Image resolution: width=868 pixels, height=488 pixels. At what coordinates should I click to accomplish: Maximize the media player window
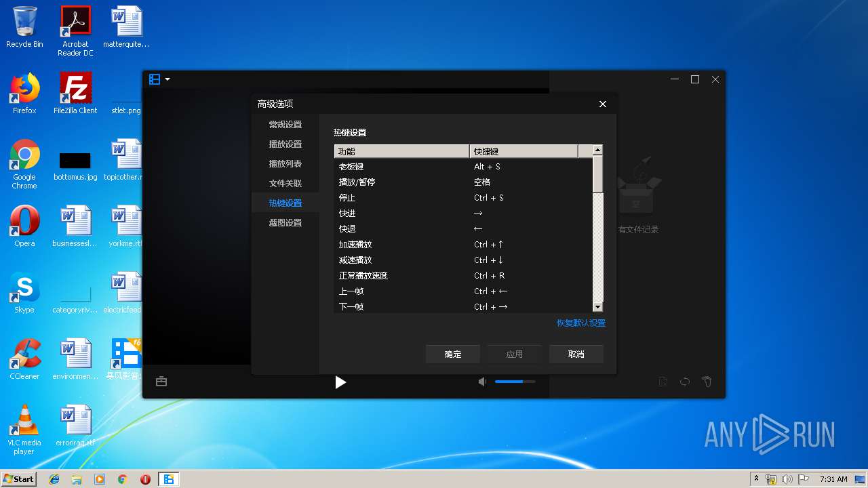(x=695, y=79)
